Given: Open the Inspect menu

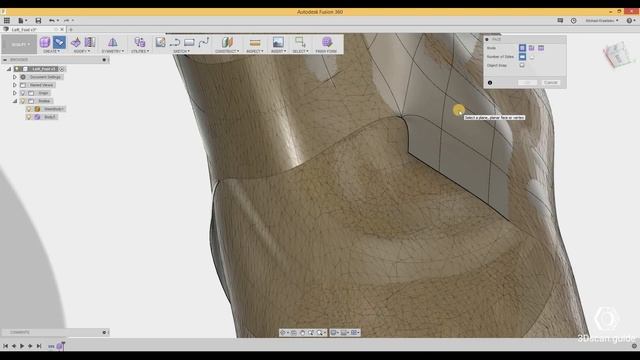Looking at the screenshot, I should click(x=255, y=51).
